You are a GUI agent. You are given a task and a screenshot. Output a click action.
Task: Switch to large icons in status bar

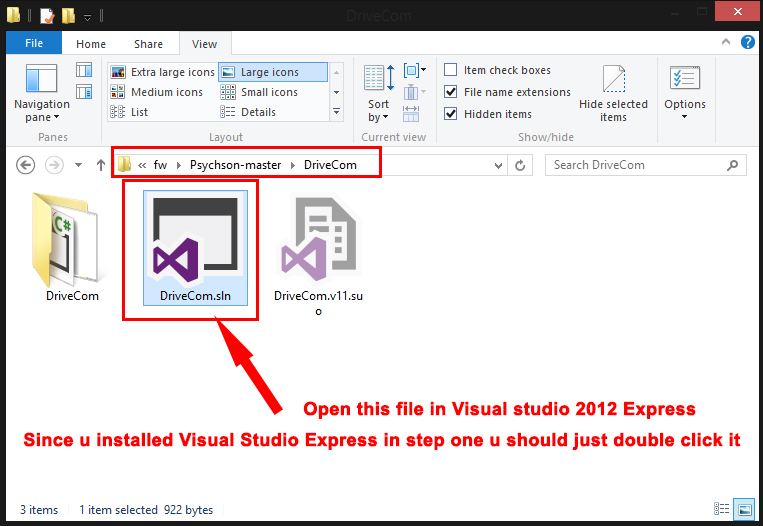pos(745,509)
